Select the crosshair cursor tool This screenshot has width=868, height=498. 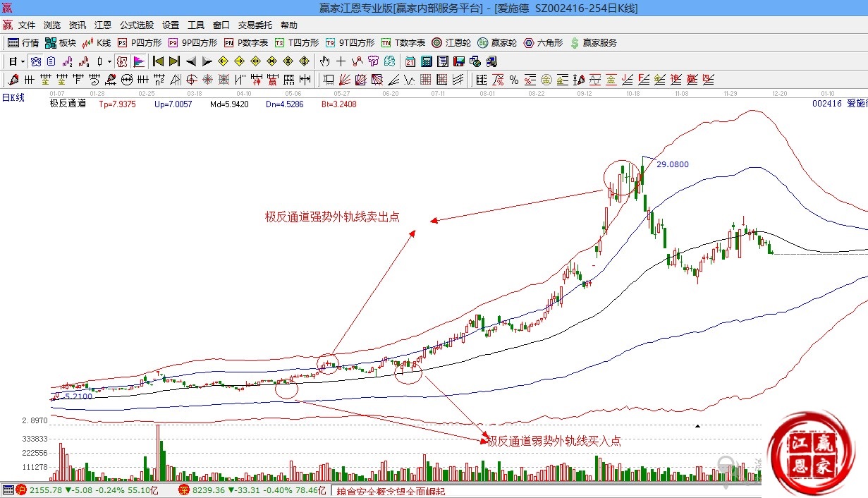click(341, 61)
